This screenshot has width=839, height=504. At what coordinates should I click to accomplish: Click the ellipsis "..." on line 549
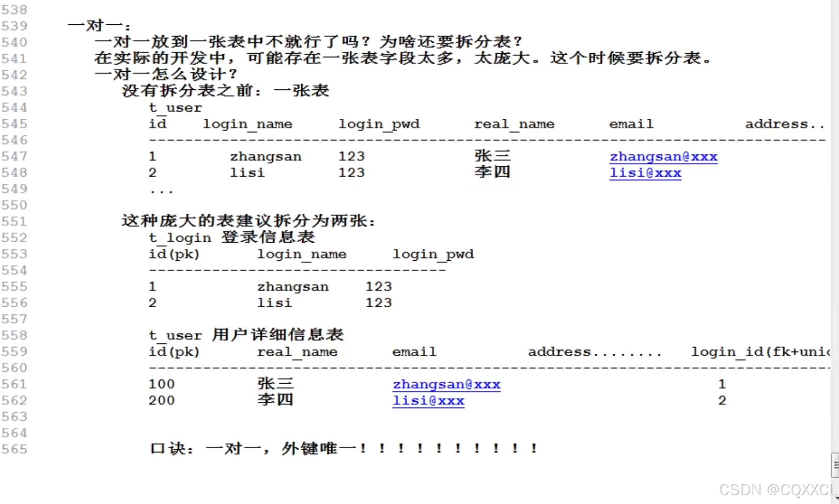[x=161, y=192]
